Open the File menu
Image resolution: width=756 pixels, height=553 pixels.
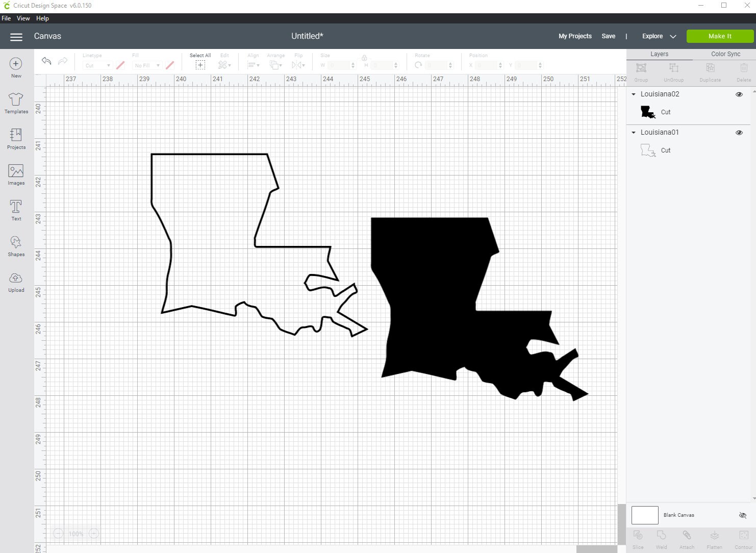coord(6,18)
